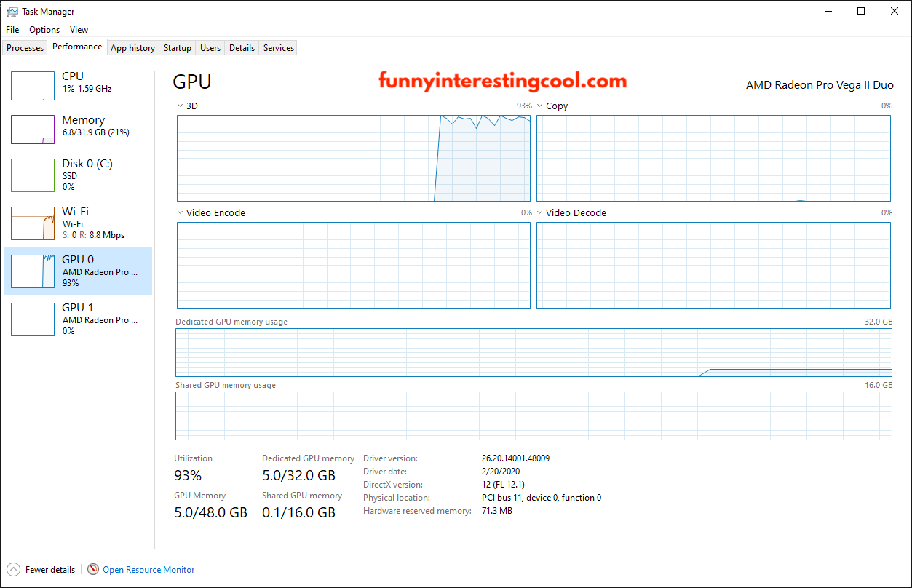Click the Video Decode graph area
The width and height of the screenshot is (912, 588).
713,265
